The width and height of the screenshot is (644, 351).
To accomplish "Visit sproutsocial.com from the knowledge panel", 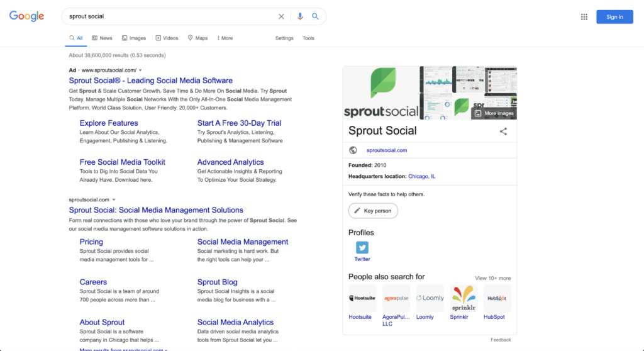I will (x=387, y=150).
